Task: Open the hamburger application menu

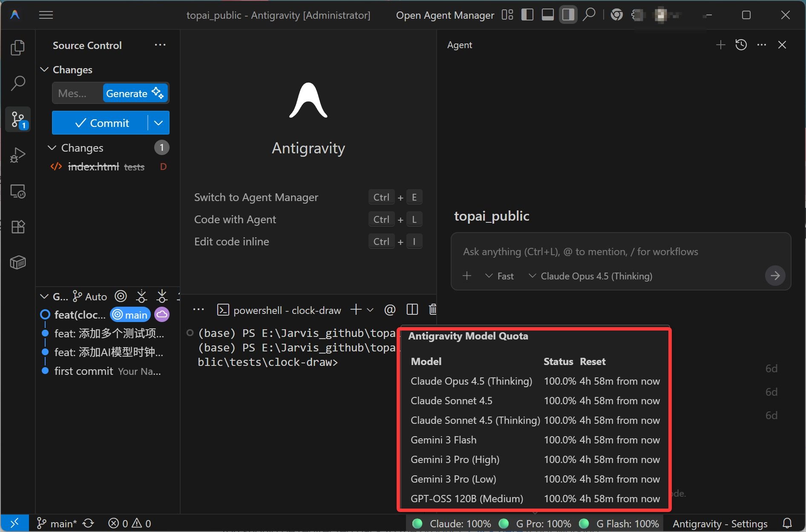Action: tap(46, 15)
